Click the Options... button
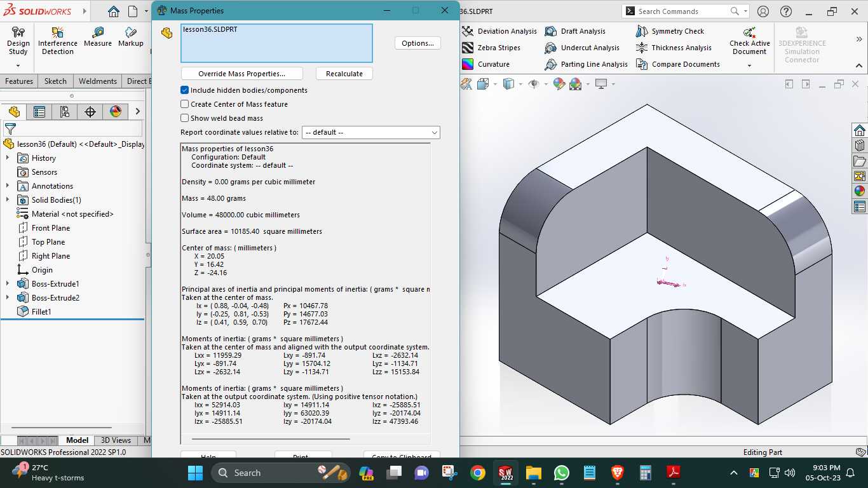Viewport: 868px width, 488px height. (x=417, y=43)
